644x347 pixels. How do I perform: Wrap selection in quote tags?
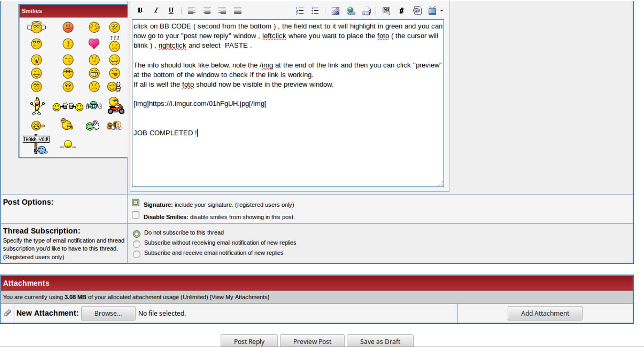pyautogui.click(x=386, y=10)
